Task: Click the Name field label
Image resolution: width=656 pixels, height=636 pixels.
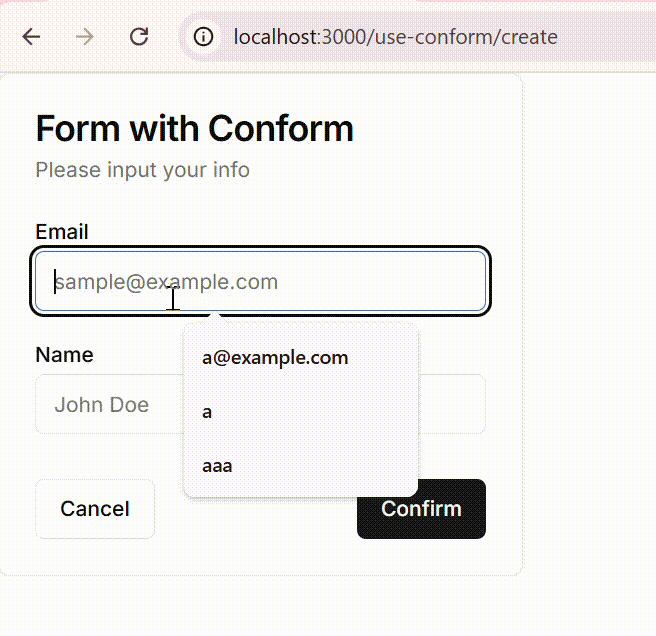Action: tap(64, 355)
